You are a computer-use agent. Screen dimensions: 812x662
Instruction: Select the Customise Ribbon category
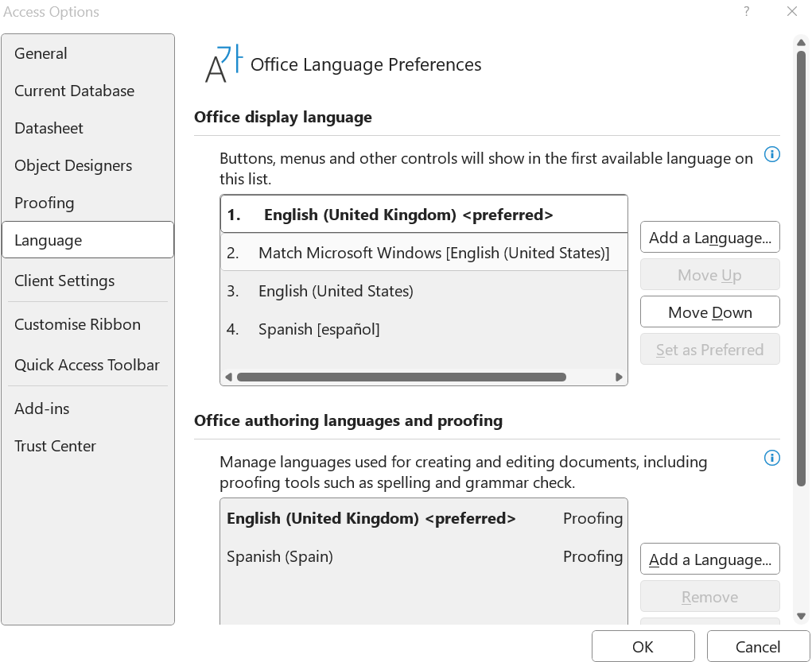(x=77, y=324)
